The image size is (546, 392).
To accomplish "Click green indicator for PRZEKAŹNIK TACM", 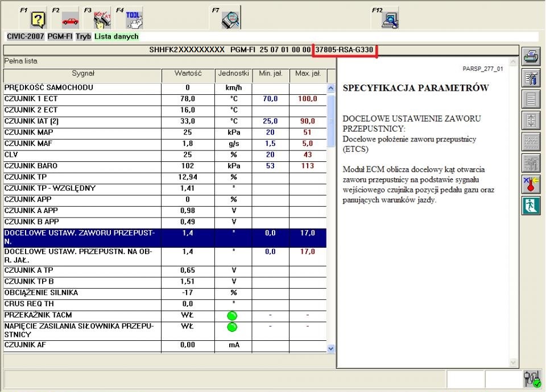I will (232, 316).
